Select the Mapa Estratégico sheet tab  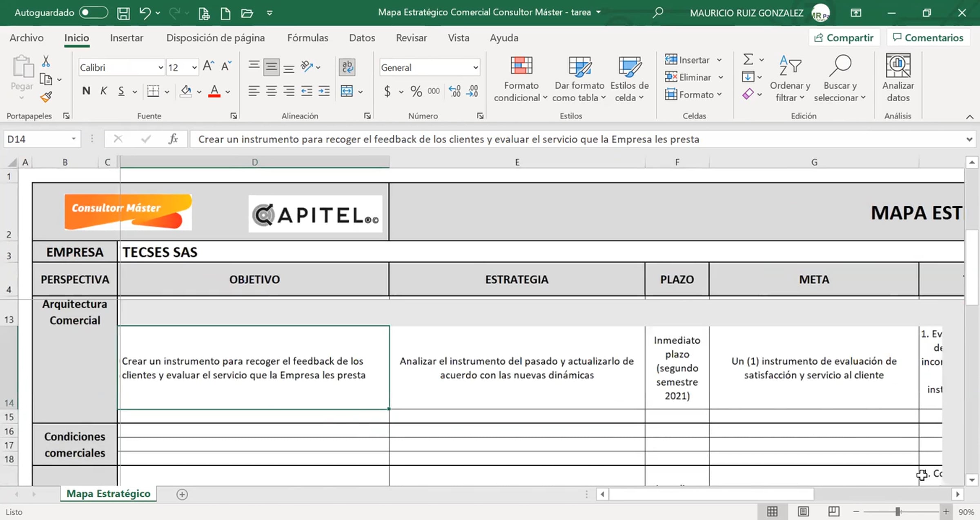click(109, 494)
